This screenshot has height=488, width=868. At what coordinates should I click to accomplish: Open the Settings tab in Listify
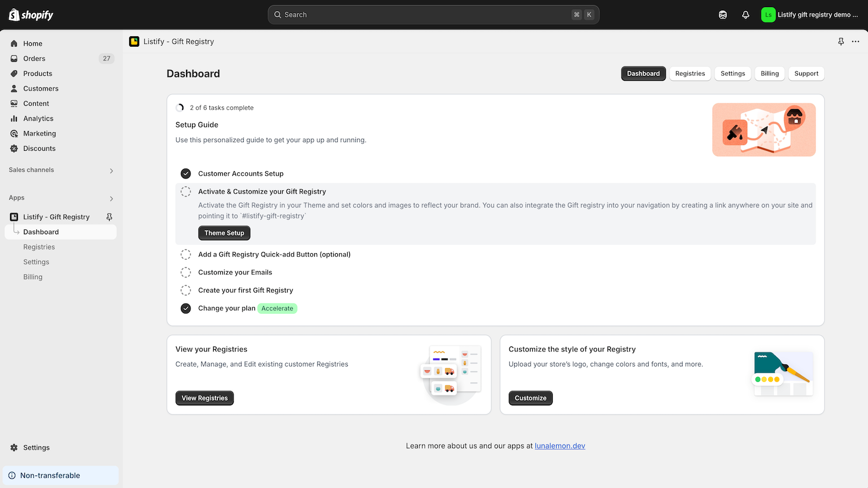click(x=733, y=73)
